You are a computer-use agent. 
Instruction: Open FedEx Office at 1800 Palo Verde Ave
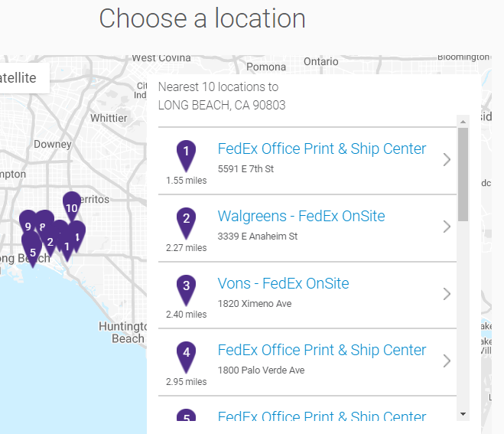pos(322,350)
